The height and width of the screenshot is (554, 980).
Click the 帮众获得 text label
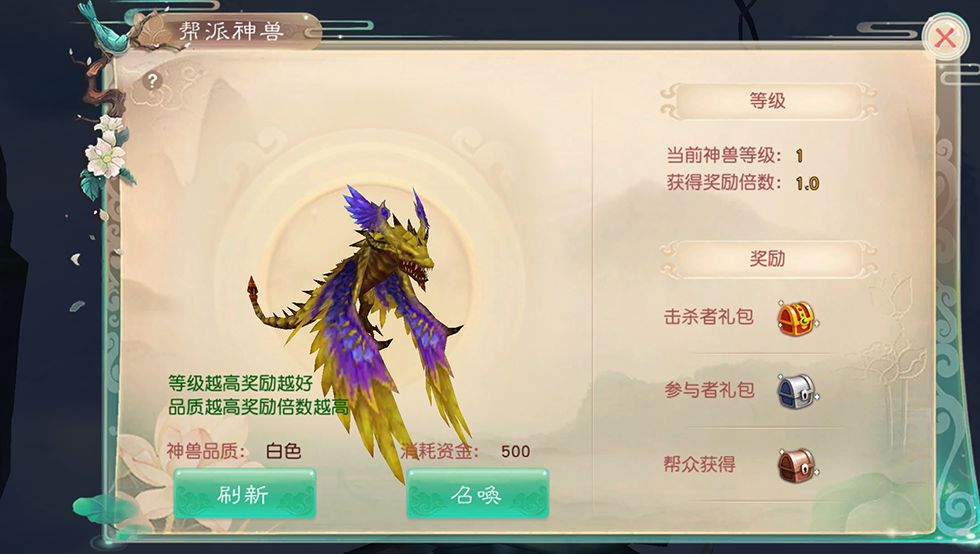click(x=699, y=464)
